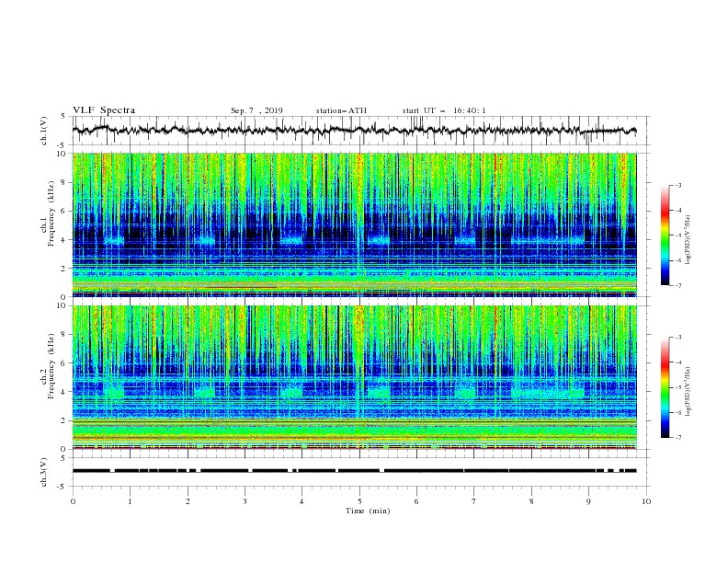The image size is (728, 563).
Task: Click inside the ch.2 frequency spectrogram
Action: [354, 377]
